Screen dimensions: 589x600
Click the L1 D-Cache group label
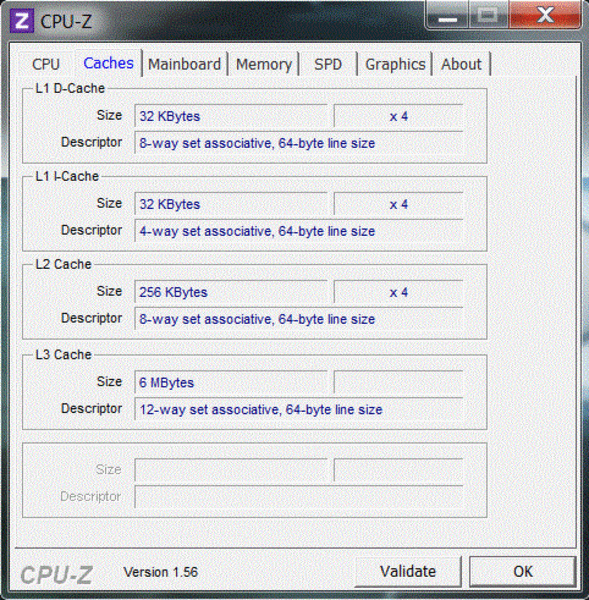70,88
